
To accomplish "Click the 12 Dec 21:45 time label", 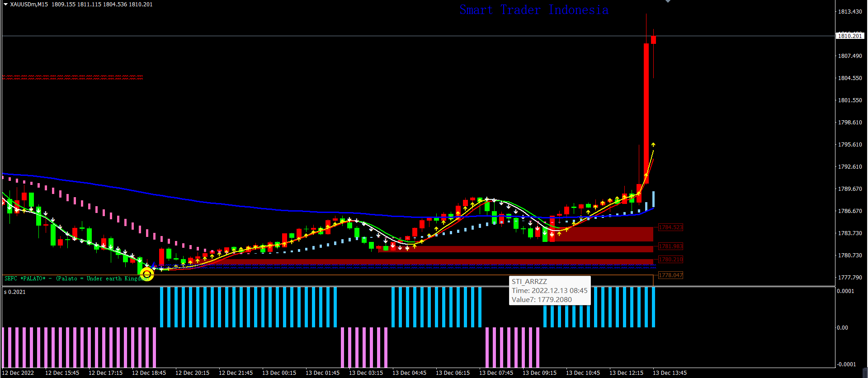I will coord(236,373).
